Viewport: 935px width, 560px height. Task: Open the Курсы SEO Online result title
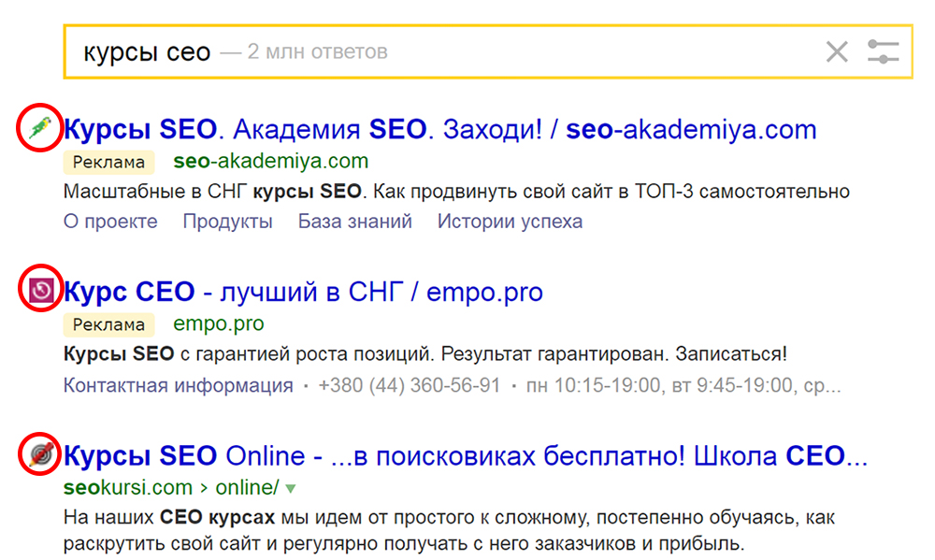click(466, 456)
